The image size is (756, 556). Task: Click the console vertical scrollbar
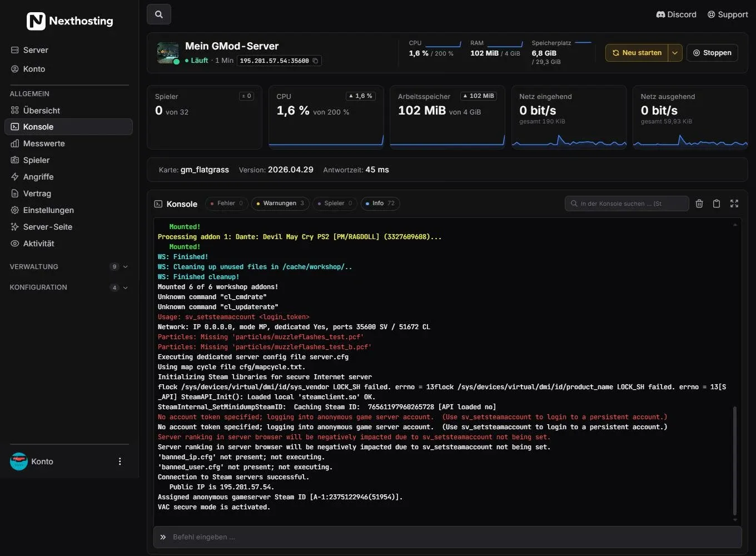point(735,461)
